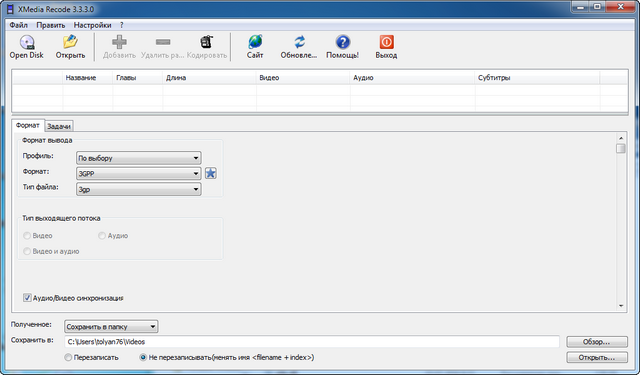Open the ? help menu
The image size is (640, 375).
[122, 25]
